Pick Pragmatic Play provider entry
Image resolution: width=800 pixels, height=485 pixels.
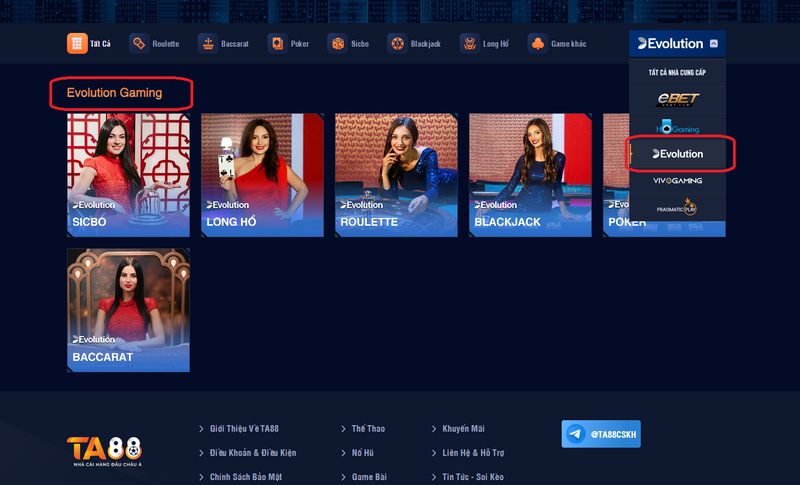pyautogui.click(x=677, y=208)
